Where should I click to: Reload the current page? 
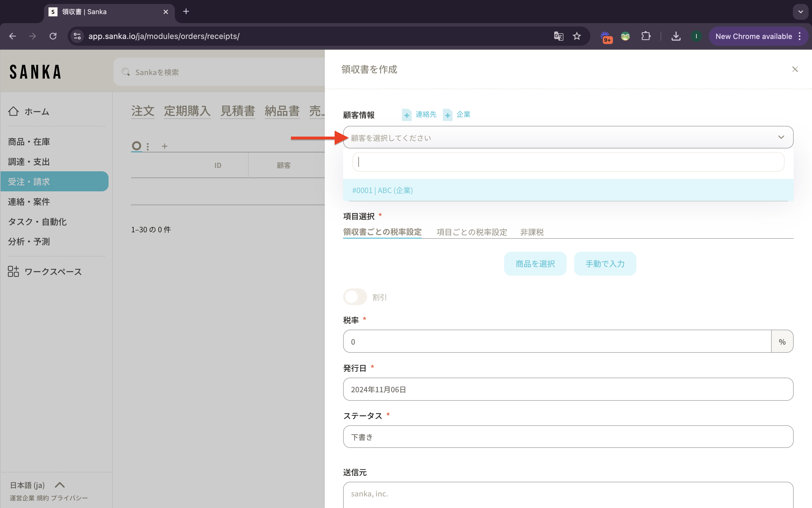[x=53, y=36]
